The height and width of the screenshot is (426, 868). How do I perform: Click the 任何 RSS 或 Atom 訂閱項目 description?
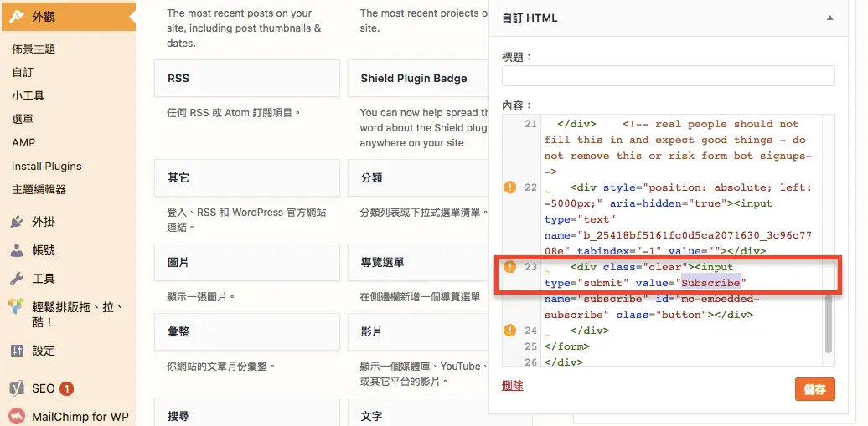pyautogui.click(x=234, y=113)
